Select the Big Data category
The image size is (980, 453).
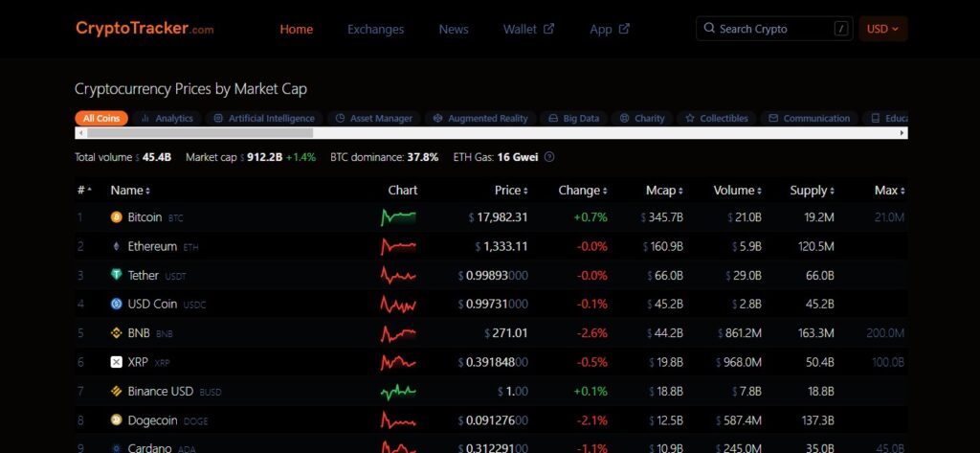click(574, 118)
